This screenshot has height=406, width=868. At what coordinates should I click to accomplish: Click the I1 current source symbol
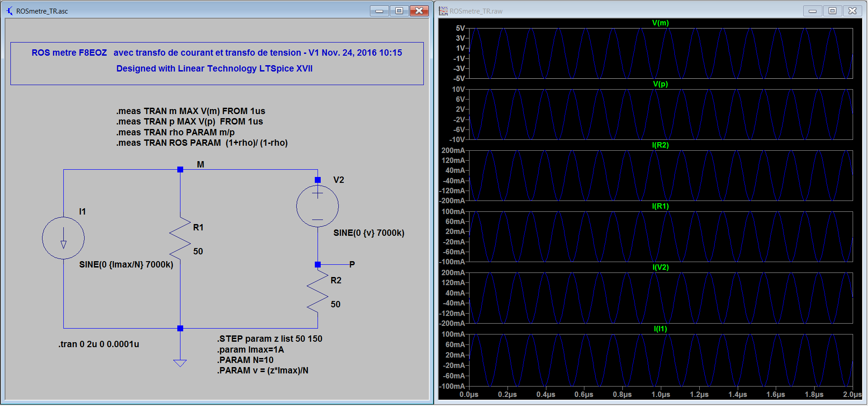63,238
